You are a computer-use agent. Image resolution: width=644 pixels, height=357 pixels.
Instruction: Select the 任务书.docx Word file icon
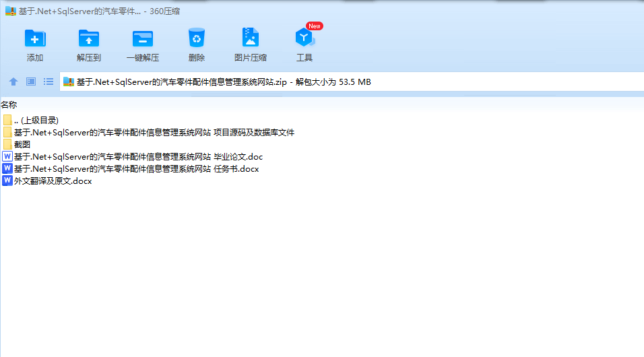click(x=7, y=168)
